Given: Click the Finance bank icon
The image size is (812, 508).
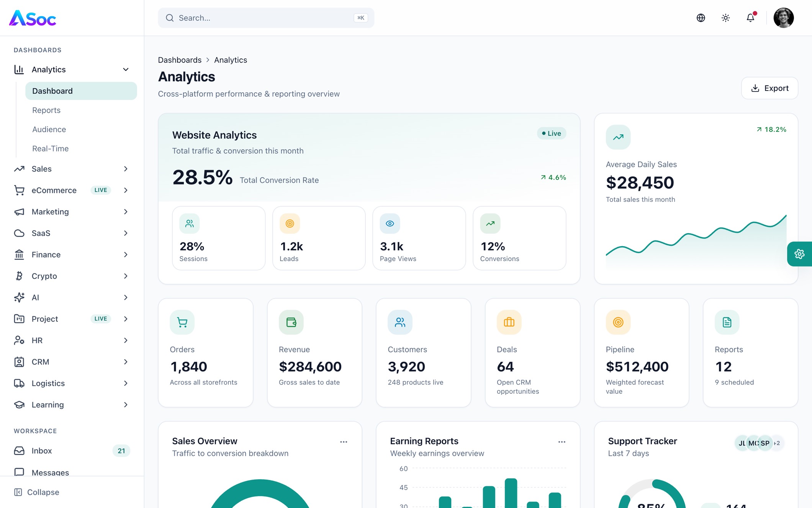Looking at the screenshot, I should click(19, 255).
